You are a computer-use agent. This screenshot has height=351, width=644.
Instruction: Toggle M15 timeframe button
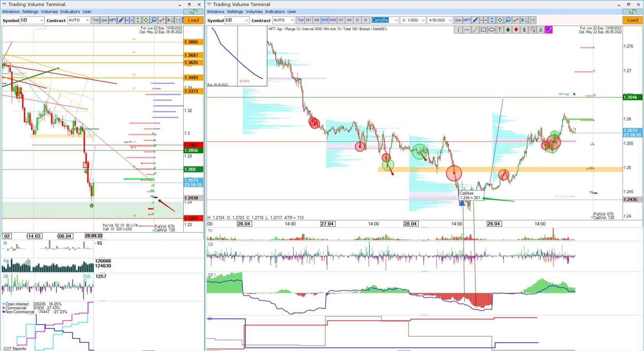coord(325,20)
